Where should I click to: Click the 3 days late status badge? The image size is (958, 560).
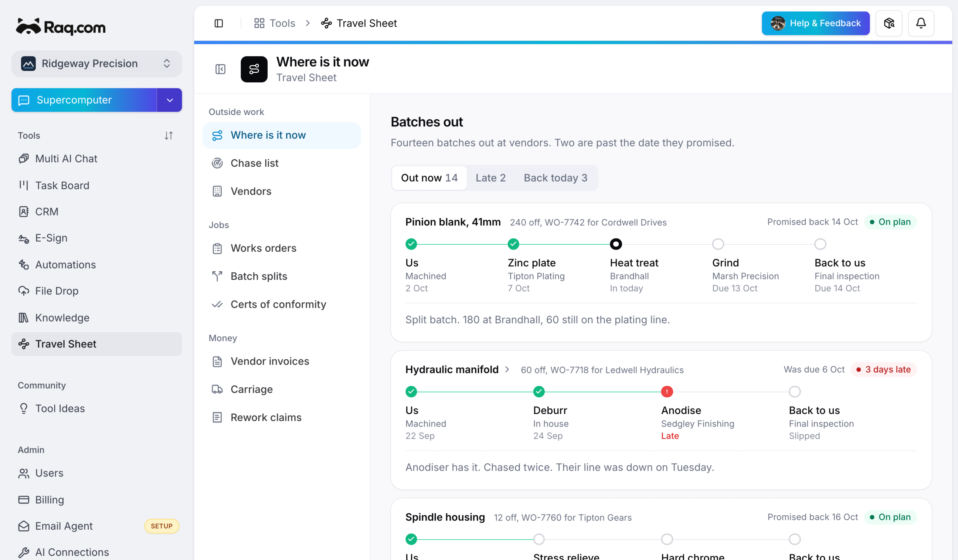883,370
